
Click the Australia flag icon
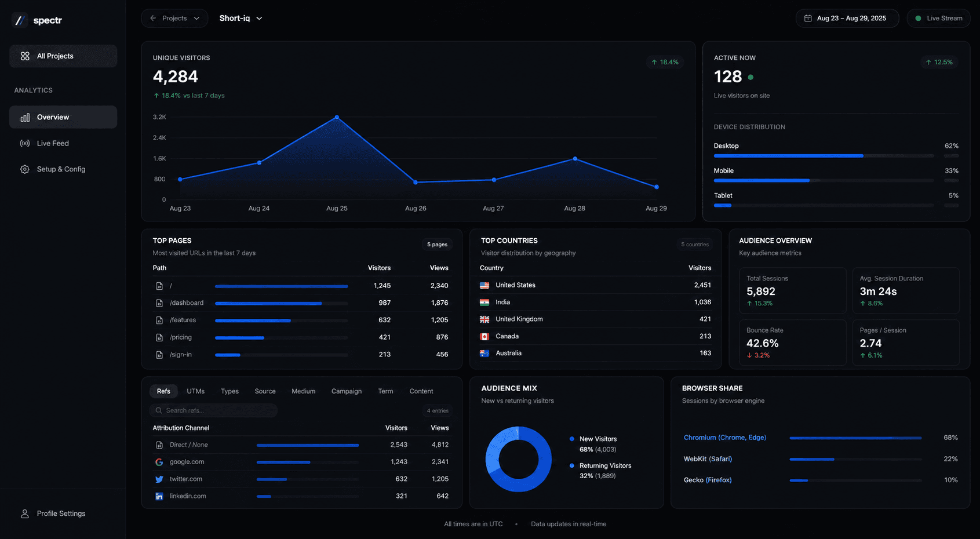click(484, 353)
